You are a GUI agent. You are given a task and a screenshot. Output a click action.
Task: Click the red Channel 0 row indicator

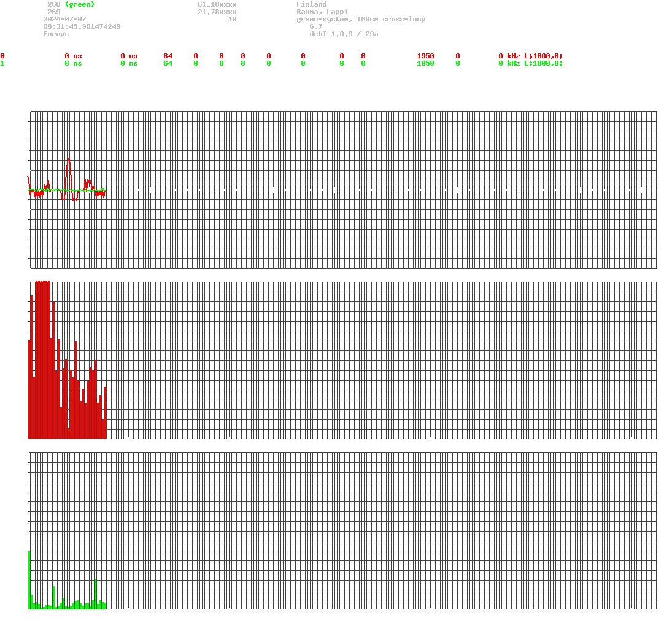tap(2, 56)
